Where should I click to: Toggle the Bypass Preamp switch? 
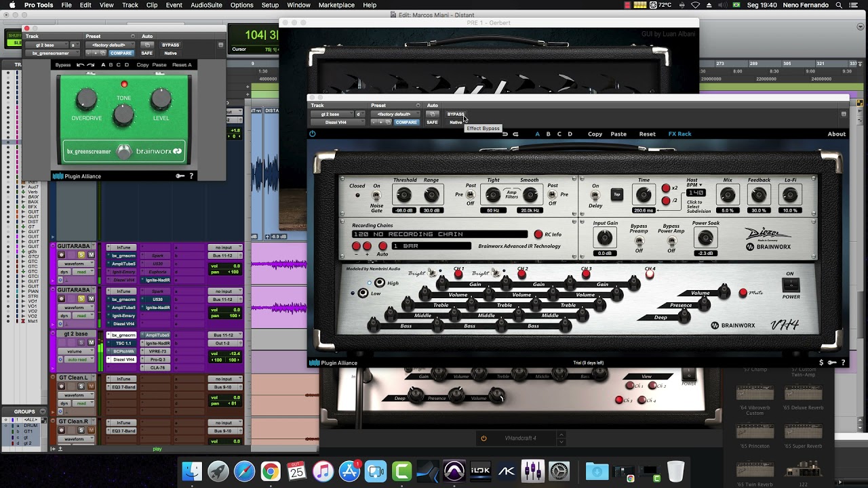639,240
